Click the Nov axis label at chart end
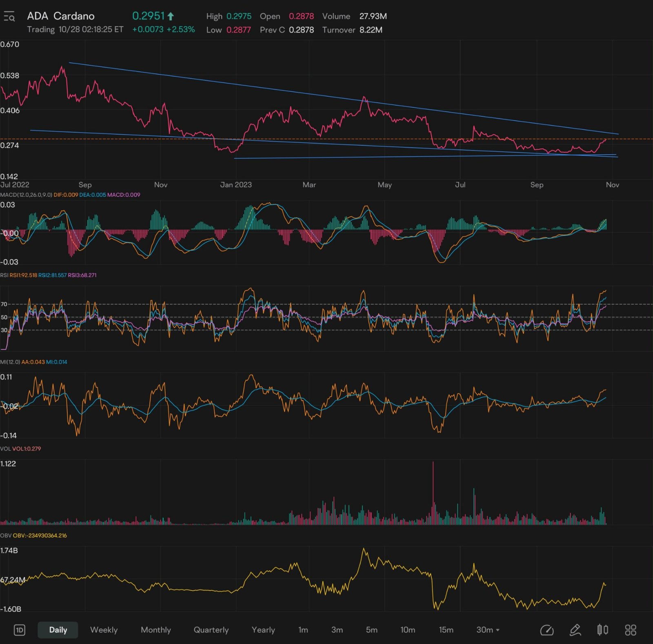This screenshot has height=644, width=653. (612, 184)
